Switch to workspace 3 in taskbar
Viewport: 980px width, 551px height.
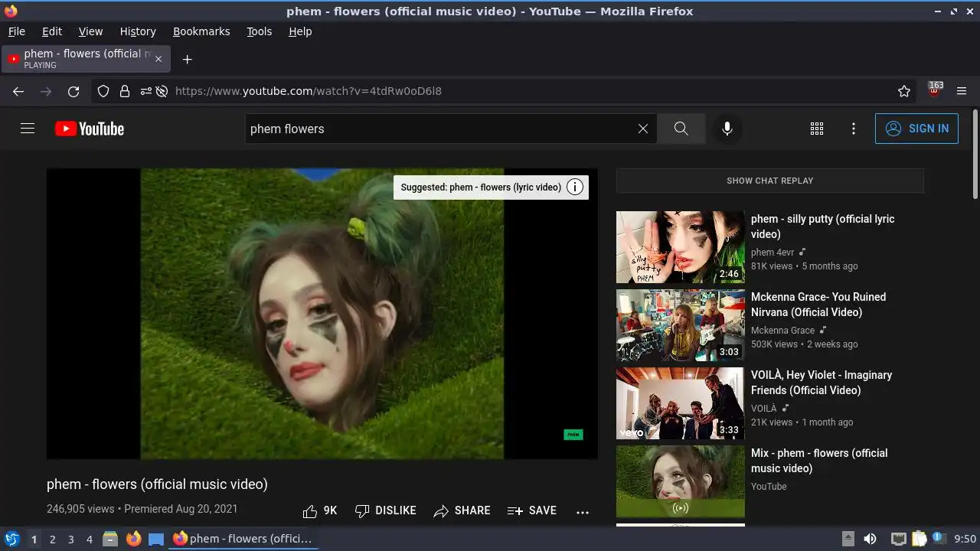70,540
